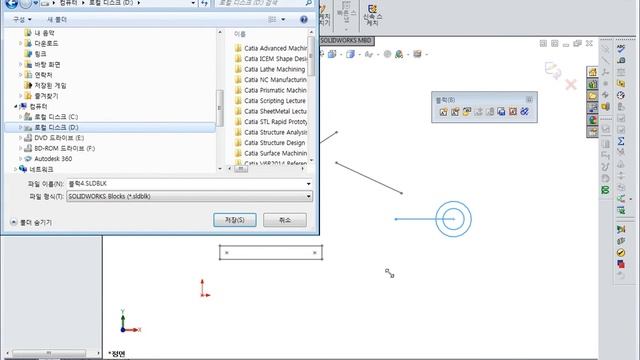This screenshot has height=360, width=640.
Task: Open View Palette tab in task pane
Action: (x=592, y=108)
